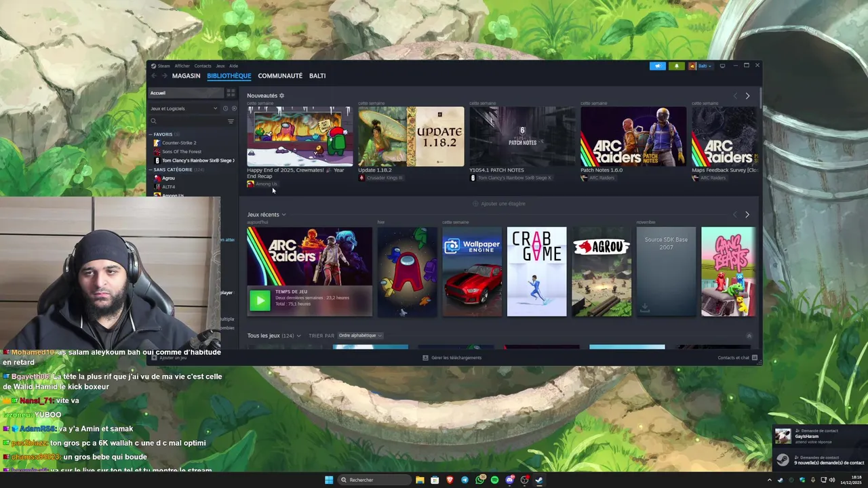Sort library by recent activity clock icon
The width and height of the screenshot is (868, 488).
(x=225, y=108)
